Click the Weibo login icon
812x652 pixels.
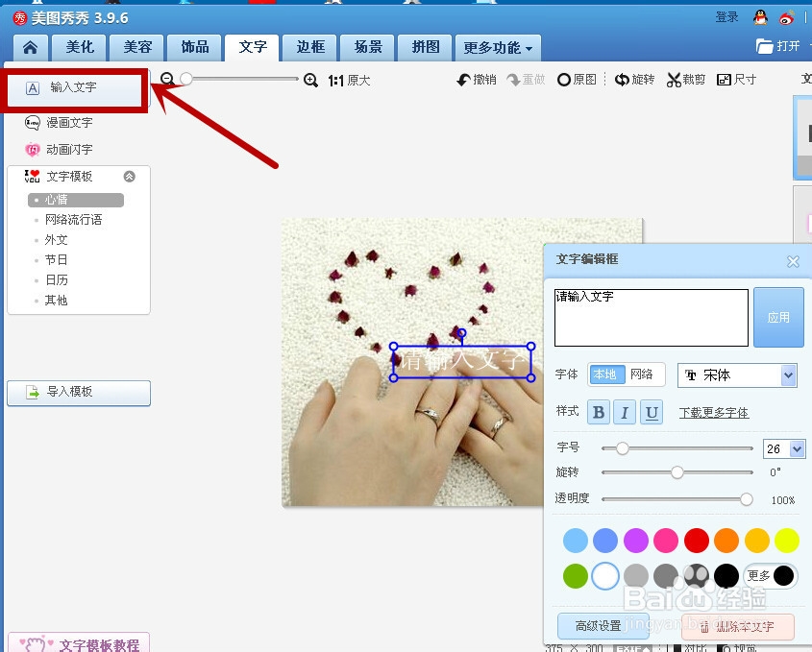tap(787, 18)
